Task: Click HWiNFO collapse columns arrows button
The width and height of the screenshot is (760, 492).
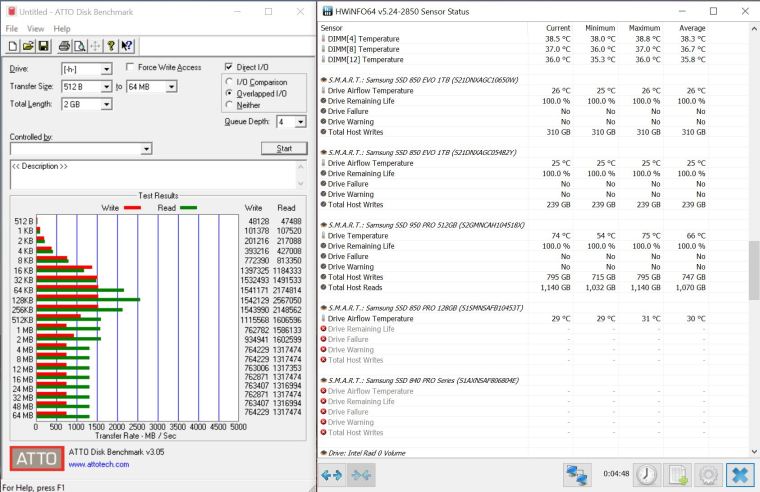Action: [x=361, y=475]
